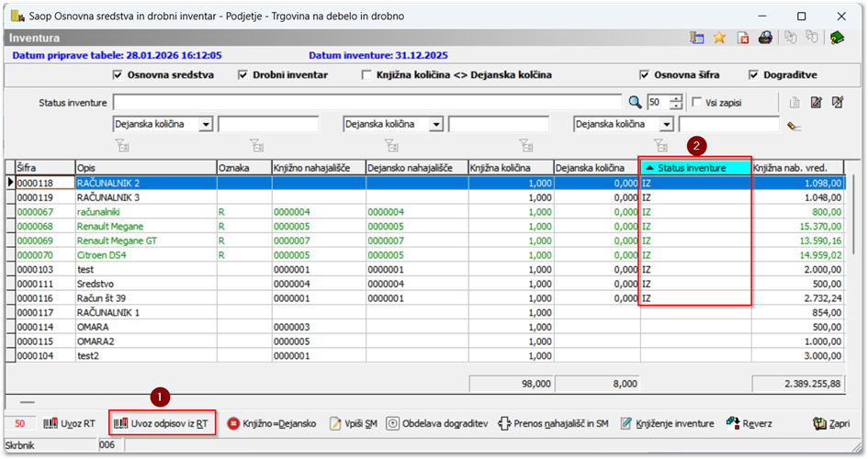This screenshot has height=459, width=868.
Task: Click the input beside leftmost Dejanska količina dropdown
Action: (x=268, y=125)
